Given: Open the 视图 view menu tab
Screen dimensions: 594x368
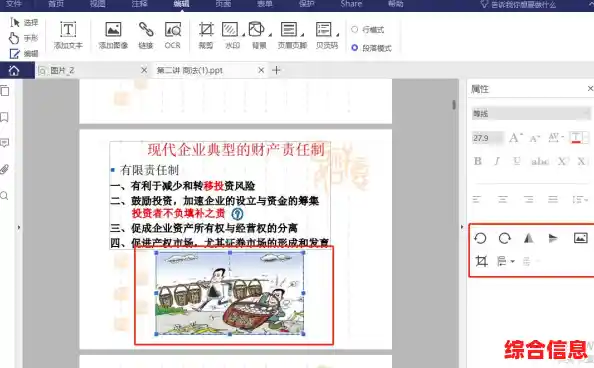Looking at the screenshot, I should coord(97,4).
